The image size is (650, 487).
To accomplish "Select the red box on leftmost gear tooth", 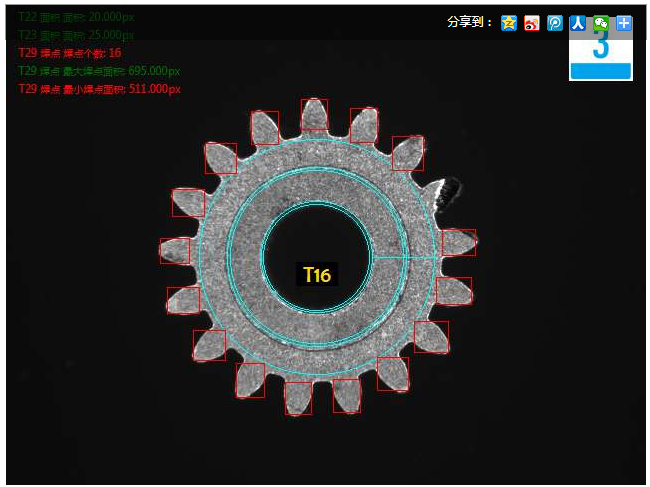I will [174, 250].
